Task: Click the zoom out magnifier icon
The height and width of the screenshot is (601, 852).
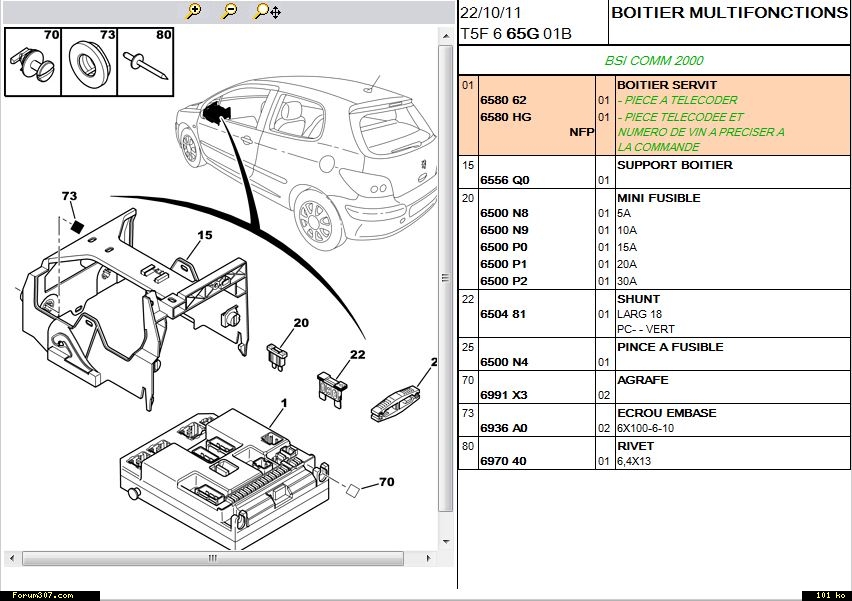Action: tap(230, 11)
